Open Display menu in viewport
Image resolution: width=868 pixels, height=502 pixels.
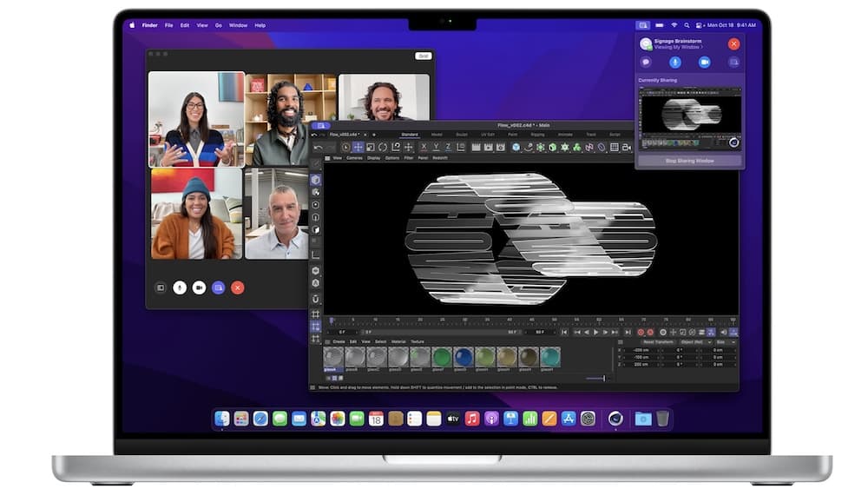pos(373,158)
